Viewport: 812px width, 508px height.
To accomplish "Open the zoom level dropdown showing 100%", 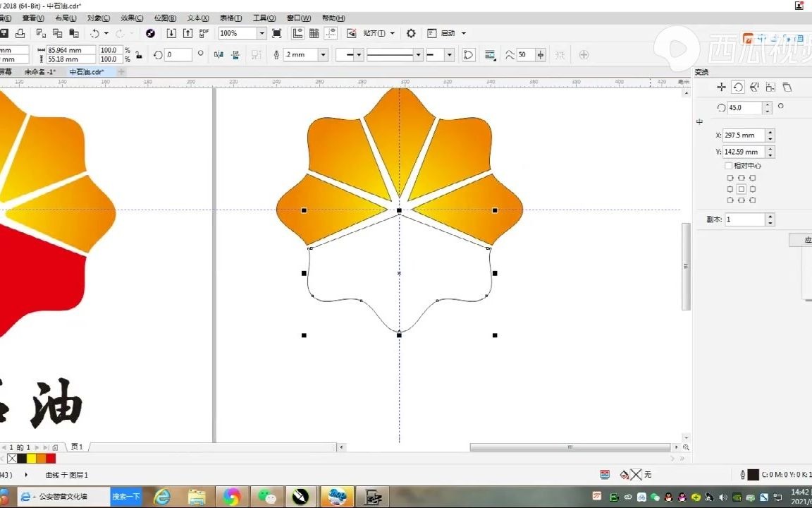I will [x=261, y=33].
